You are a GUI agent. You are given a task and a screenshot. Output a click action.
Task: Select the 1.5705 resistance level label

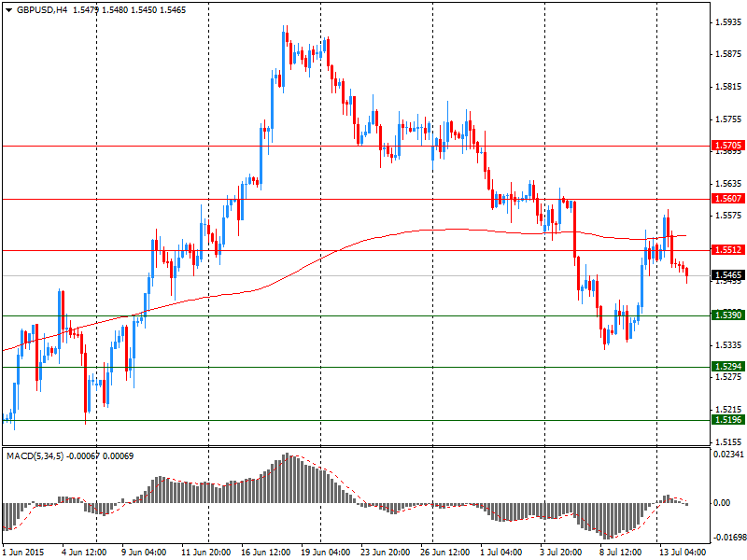[x=728, y=146]
